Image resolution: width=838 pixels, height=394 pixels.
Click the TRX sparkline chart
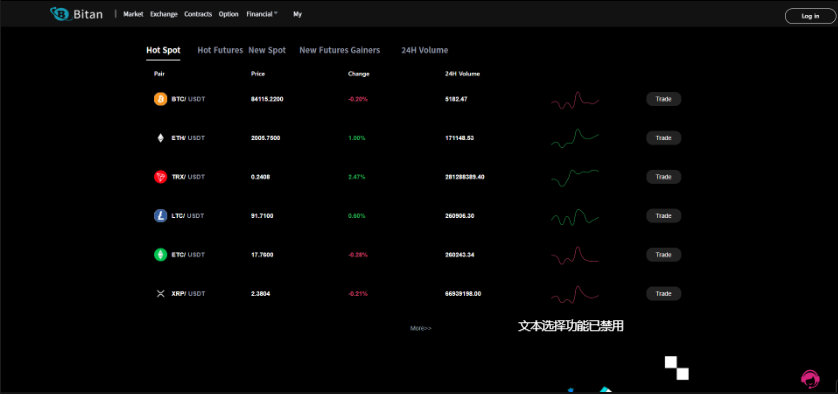point(575,178)
